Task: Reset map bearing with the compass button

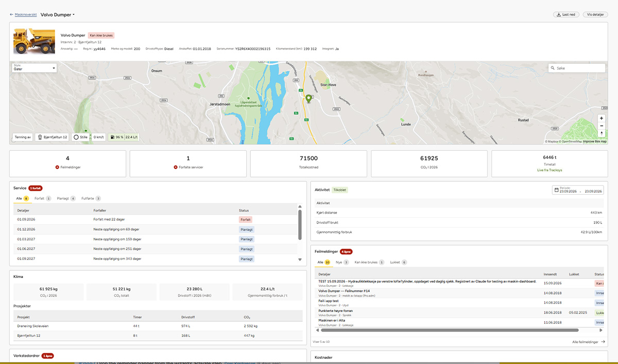Action: [601, 133]
